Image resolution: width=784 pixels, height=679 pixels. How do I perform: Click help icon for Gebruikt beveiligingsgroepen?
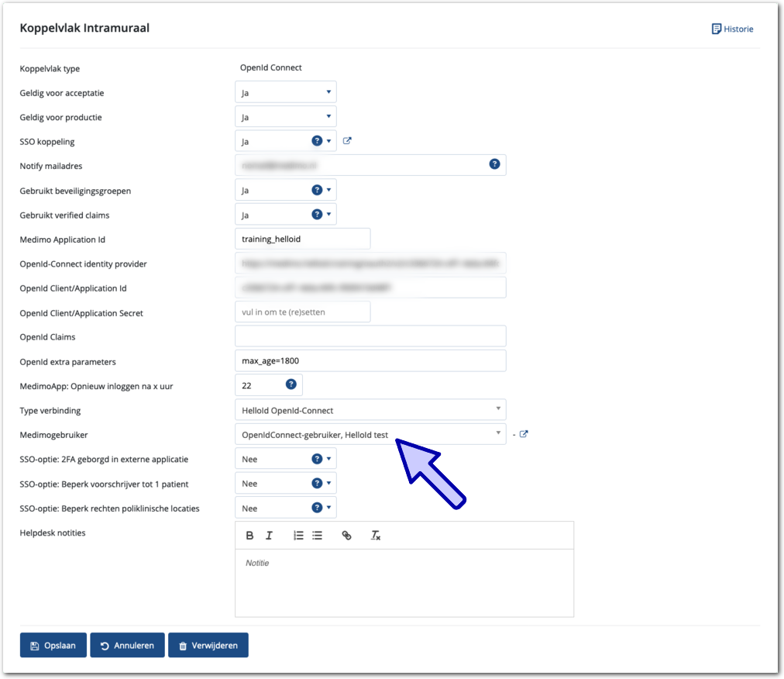[x=317, y=190]
